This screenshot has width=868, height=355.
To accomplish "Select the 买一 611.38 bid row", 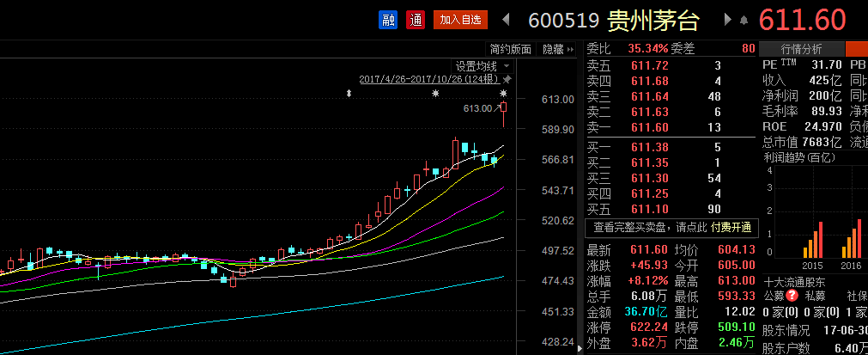I will point(671,147).
